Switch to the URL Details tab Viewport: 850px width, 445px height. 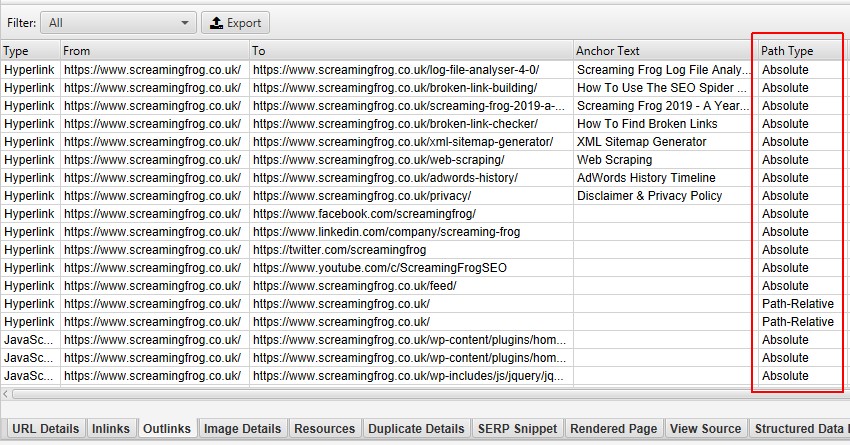coord(45,429)
